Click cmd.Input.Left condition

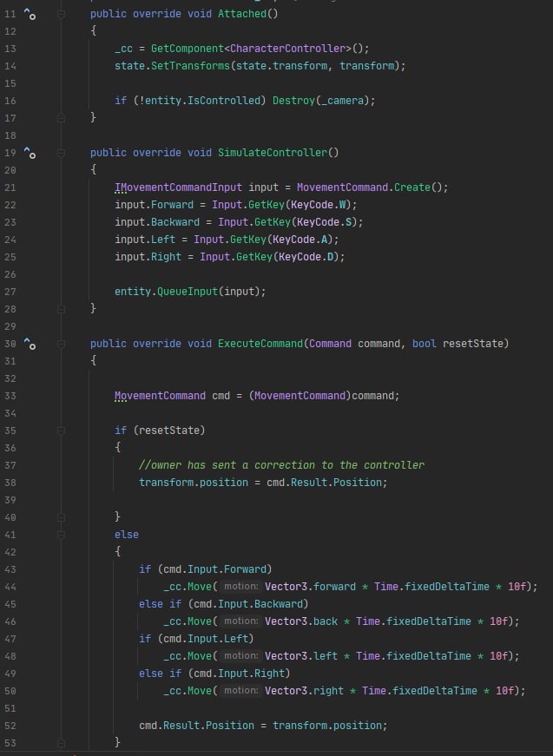click(206, 639)
